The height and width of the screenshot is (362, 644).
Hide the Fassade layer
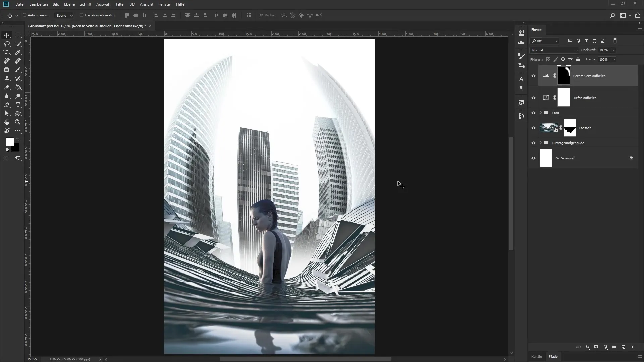[533, 128]
